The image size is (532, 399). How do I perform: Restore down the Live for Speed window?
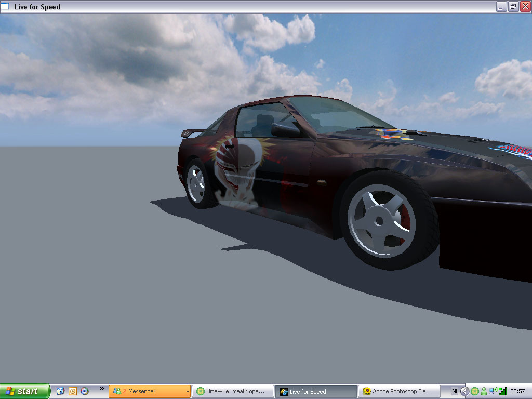513,6
